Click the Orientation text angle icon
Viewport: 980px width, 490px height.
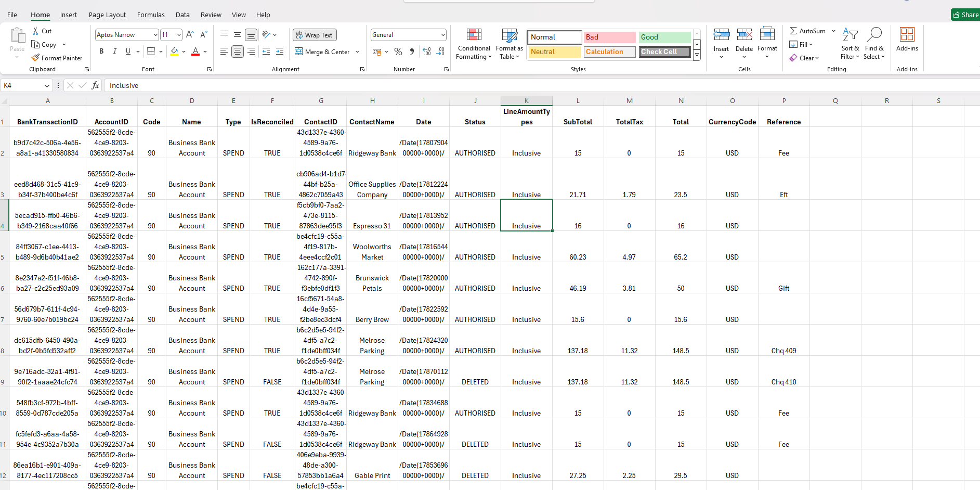266,34
